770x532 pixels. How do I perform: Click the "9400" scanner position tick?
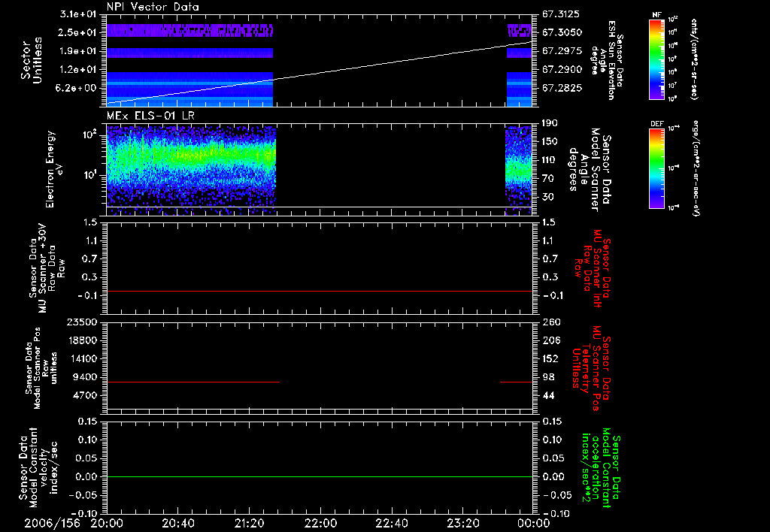pyautogui.click(x=85, y=377)
